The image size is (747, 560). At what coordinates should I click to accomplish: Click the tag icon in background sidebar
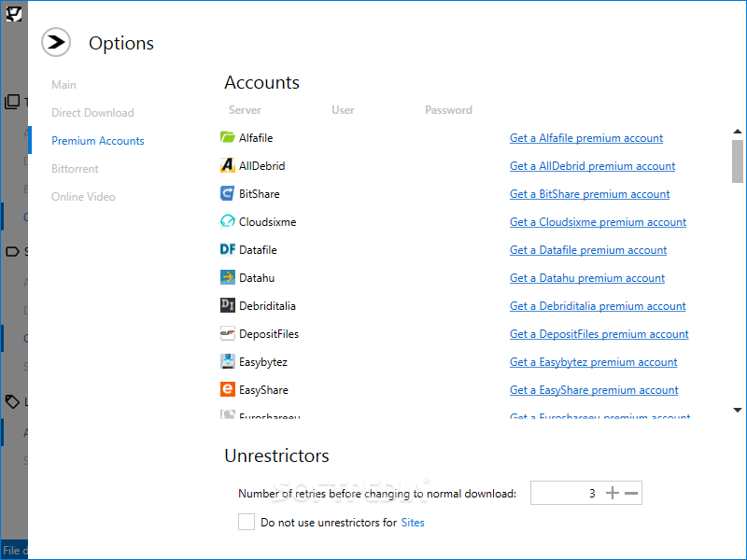coord(12,402)
